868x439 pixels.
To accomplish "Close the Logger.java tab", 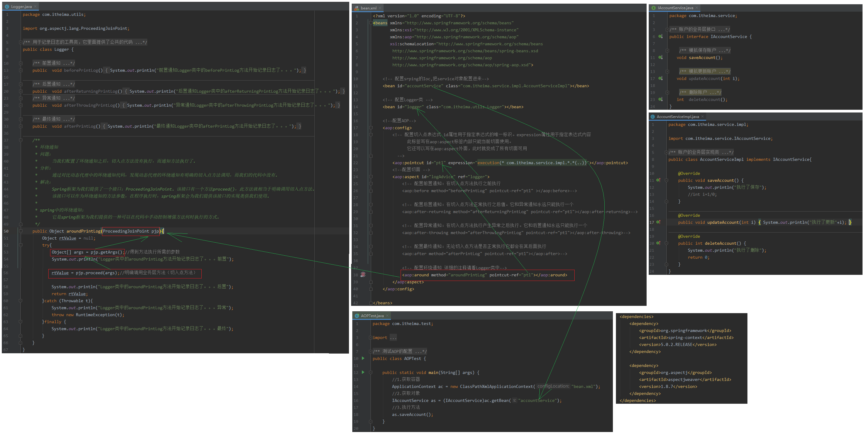I will point(35,7).
